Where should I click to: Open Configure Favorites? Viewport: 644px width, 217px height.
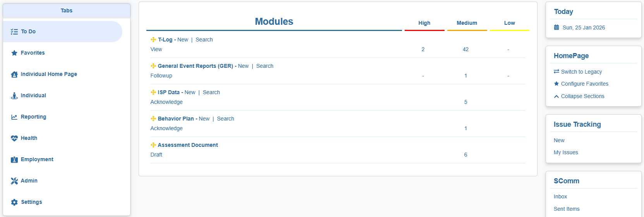(x=584, y=84)
